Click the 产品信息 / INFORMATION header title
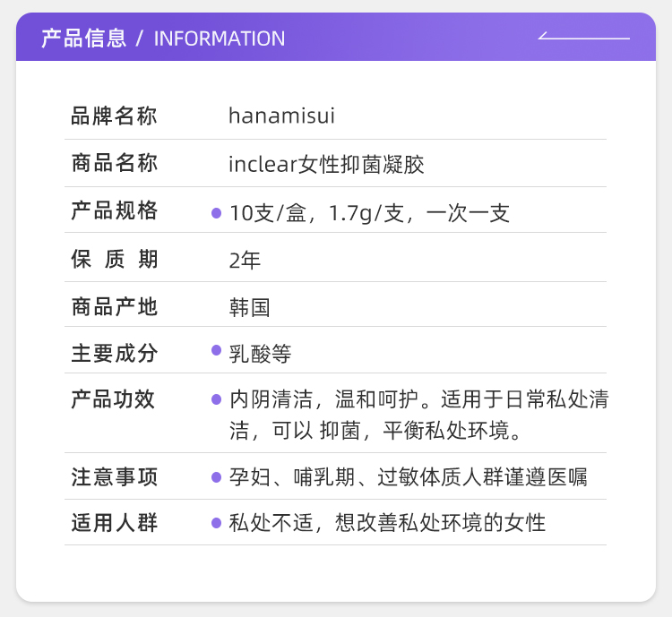Viewport: 672px width, 617px height. coord(163,39)
